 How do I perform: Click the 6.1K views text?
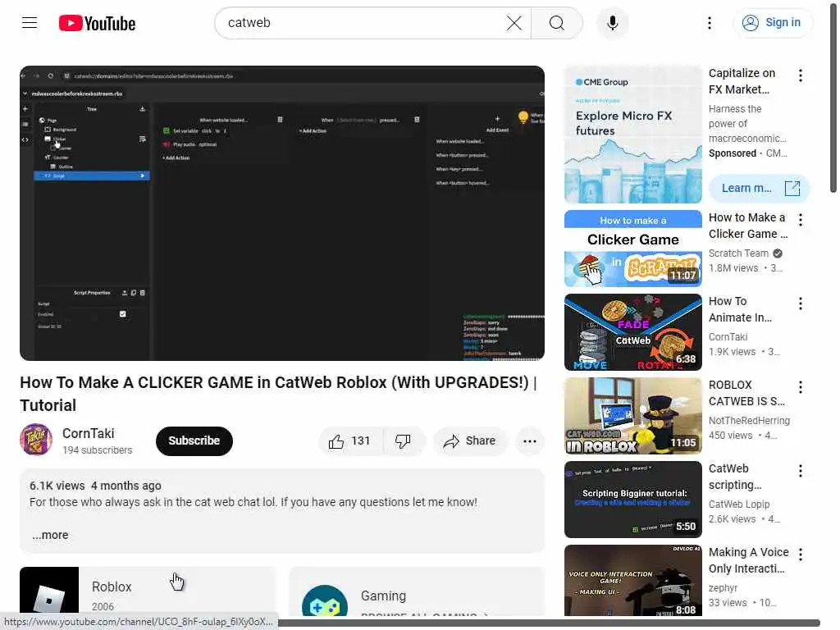pos(57,486)
